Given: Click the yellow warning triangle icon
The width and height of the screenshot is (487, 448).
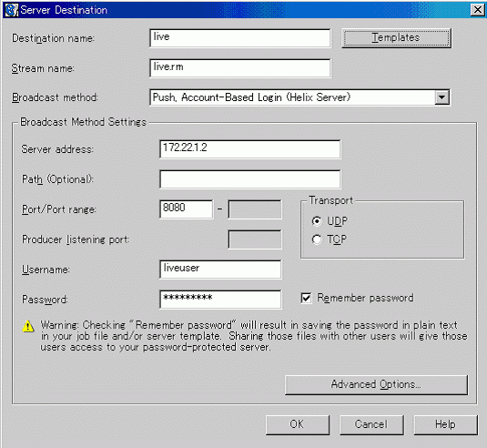Looking at the screenshot, I should (28, 326).
